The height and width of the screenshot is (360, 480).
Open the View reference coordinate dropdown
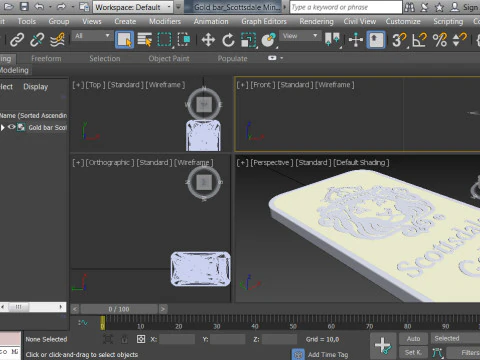pyautogui.click(x=300, y=36)
